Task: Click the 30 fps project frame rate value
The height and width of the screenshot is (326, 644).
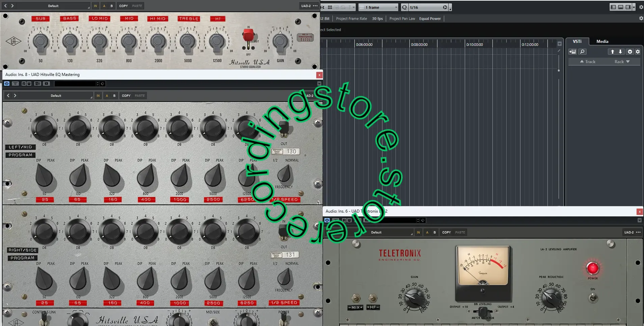Action: (x=377, y=19)
